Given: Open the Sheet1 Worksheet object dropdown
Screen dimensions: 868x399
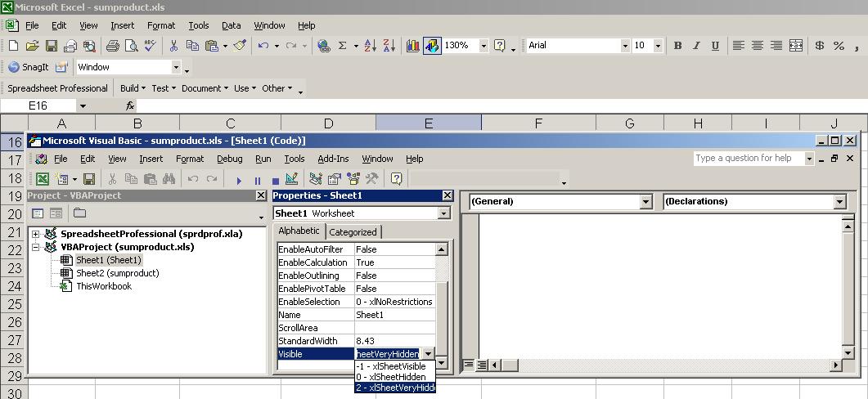Looking at the screenshot, I should coord(443,213).
